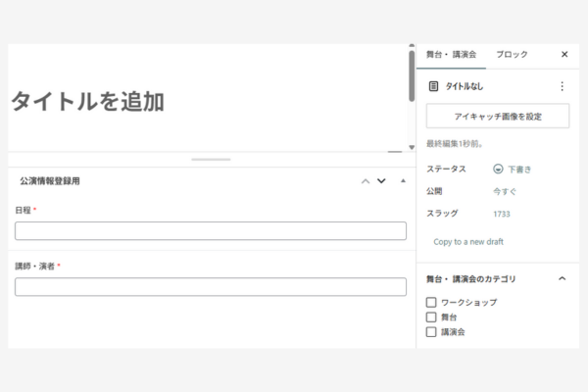Click into the 日程 input field

211,231
